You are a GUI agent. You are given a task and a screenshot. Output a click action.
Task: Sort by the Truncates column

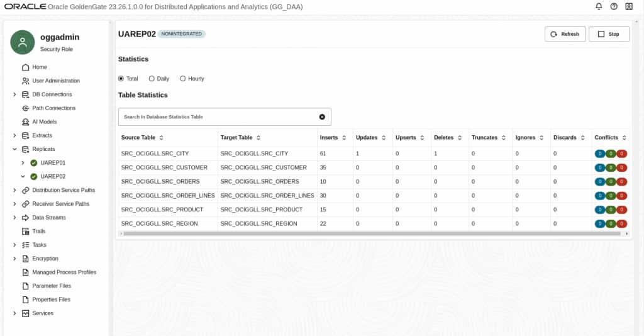(504, 138)
